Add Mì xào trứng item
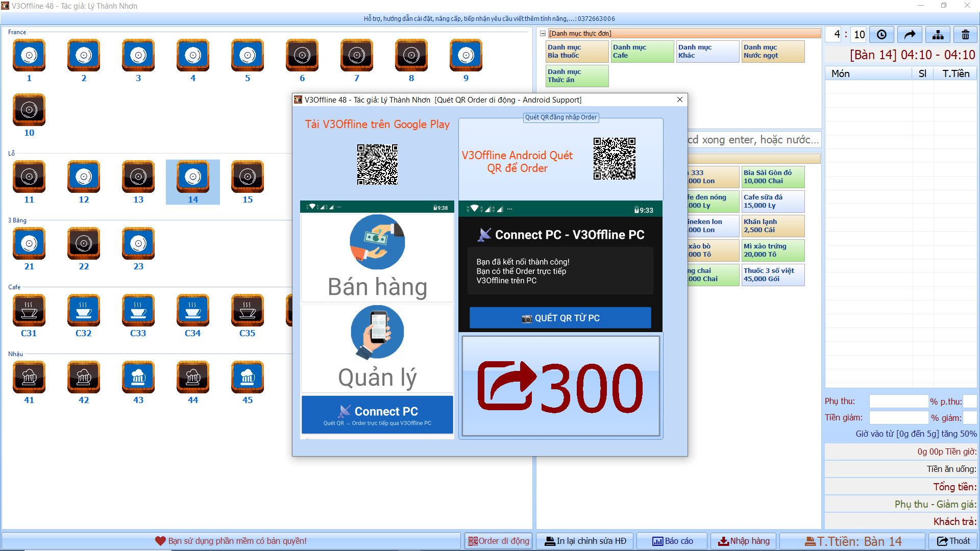Image resolution: width=980 pixels, height=551 pixels. click(x=773, y=251)
